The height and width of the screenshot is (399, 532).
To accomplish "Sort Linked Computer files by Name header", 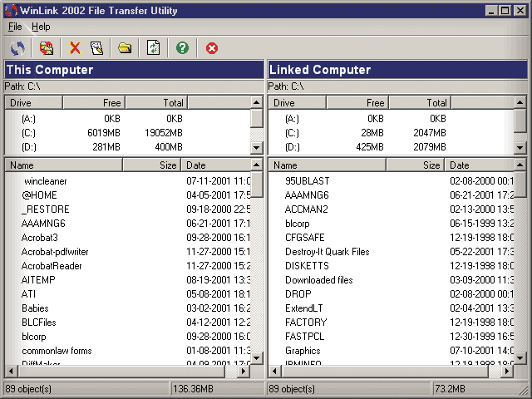I will pos(327,165).
